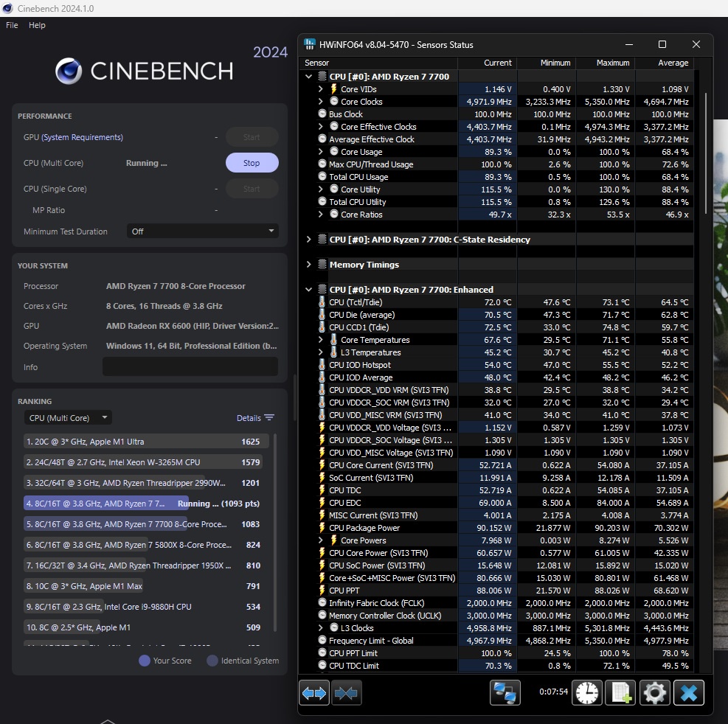Click lightning icon beside SoC Current
Viewport: 728px width, 724px height.
pyautogui.click(x=322, y=478)
